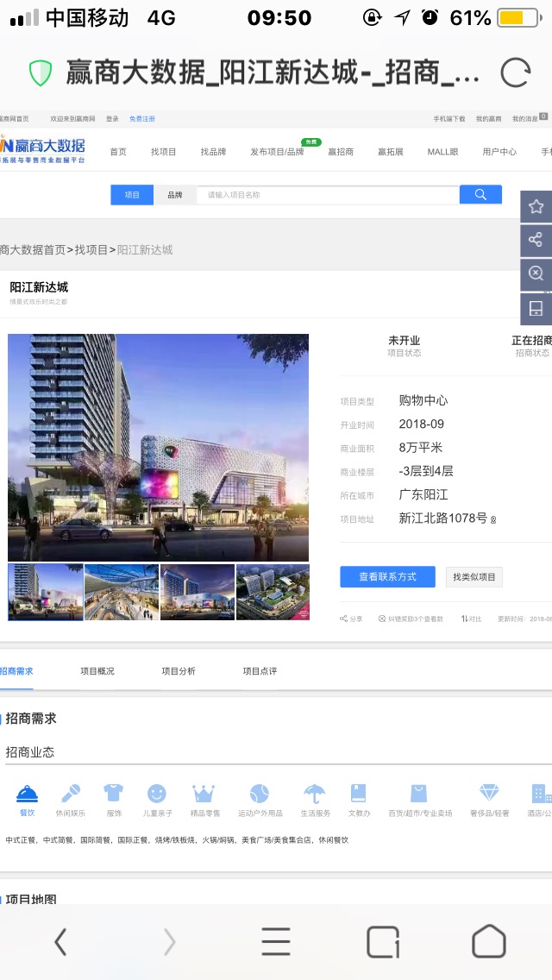Image resolution: width=552 pixels, height=980 pixels.
Task: Click the 纠错奖励3个查看数 link
Action: 411,619
